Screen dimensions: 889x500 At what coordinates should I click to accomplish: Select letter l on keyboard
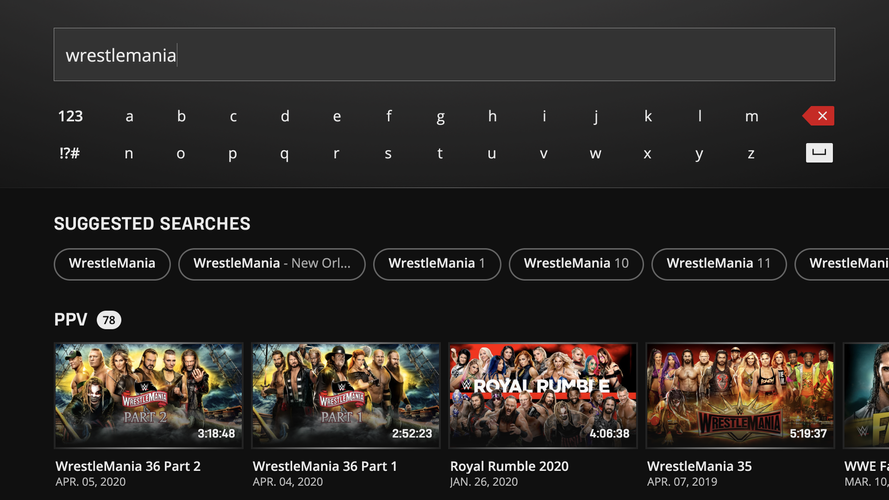pos(700,116)
